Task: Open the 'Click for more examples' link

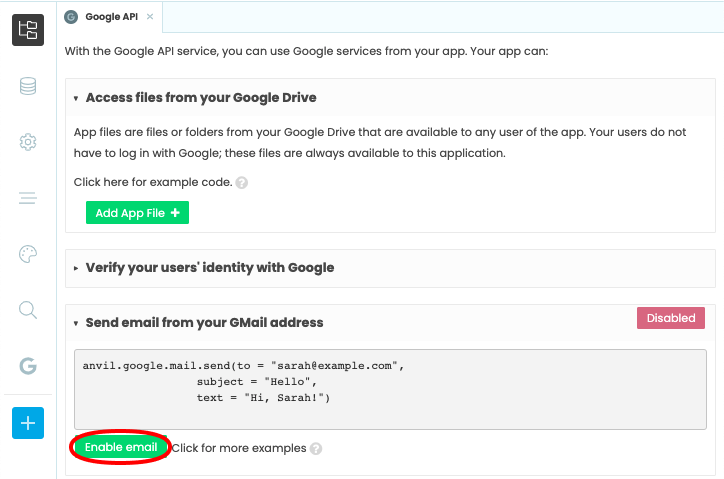Action: click(x=239, y=448)
